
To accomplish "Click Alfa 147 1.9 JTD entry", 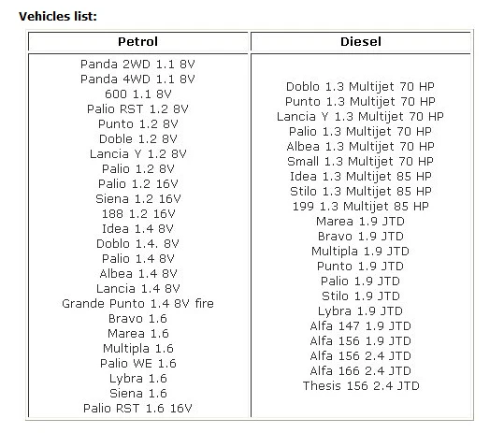I will coord(360,326).
